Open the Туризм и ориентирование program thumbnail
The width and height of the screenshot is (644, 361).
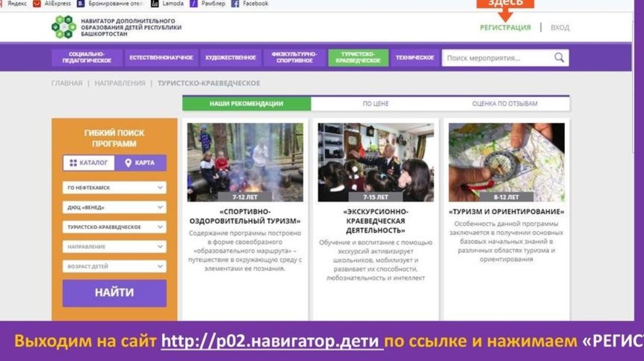point(506,162)
